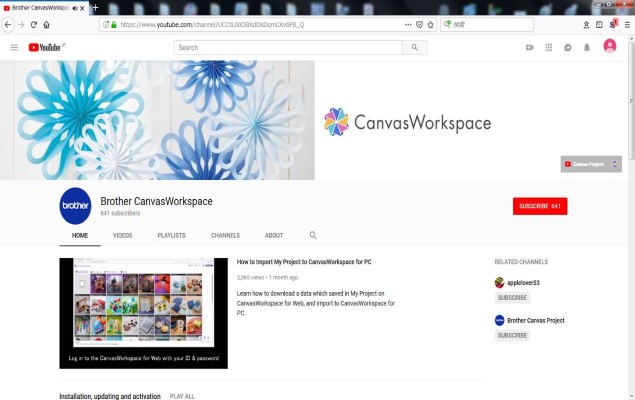
Task: Open the applelover53 channel name
Action: coord(523,283)
